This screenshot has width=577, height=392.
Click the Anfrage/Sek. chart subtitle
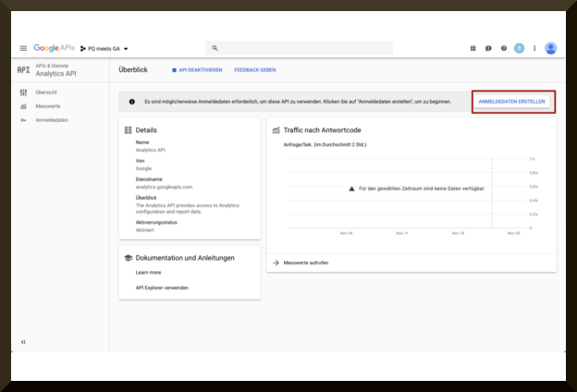point(325,144)
